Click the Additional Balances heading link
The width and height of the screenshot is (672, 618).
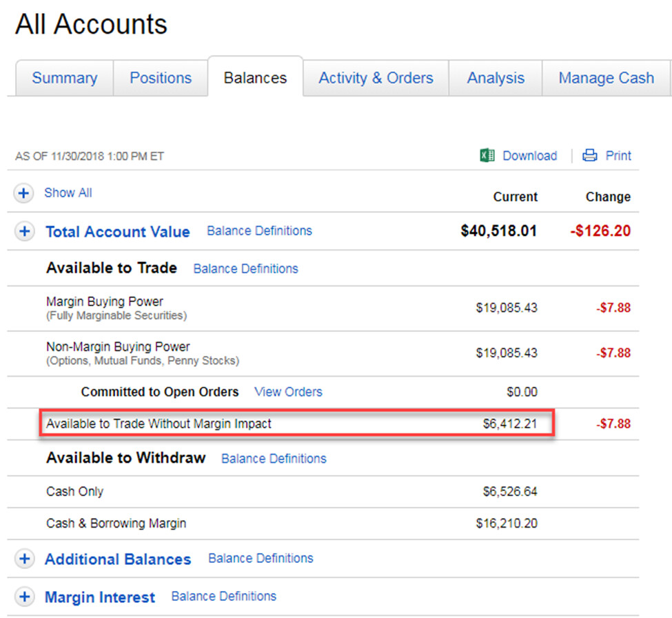[x=118, y=559]
